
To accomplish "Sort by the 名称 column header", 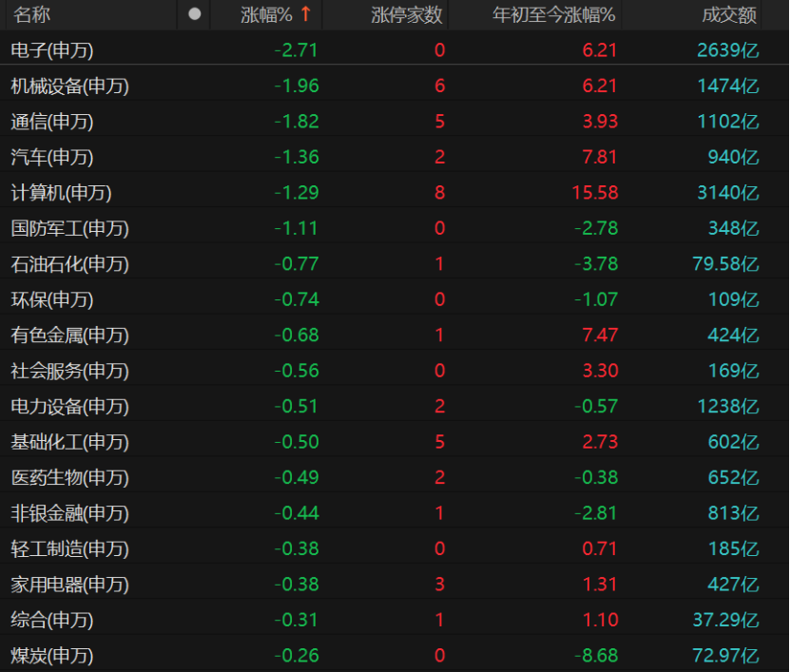I will [x=31, y=14].
